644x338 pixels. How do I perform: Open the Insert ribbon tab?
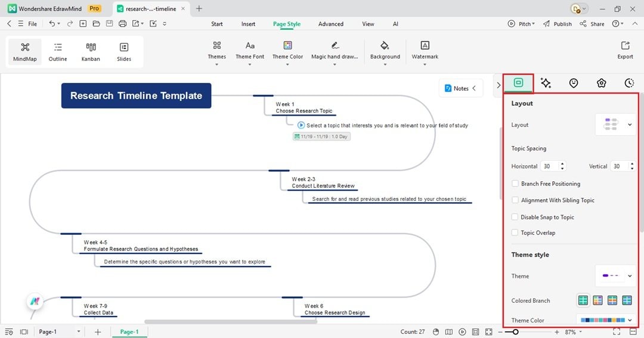tap(248, 24)
